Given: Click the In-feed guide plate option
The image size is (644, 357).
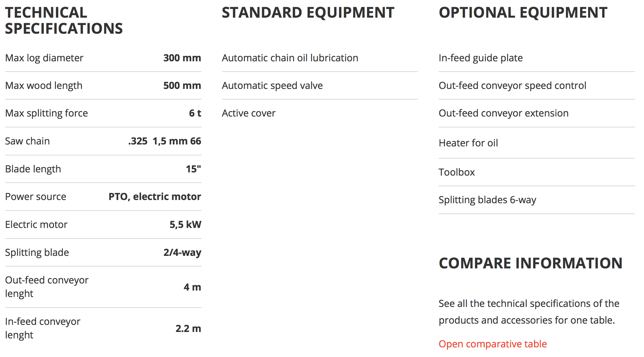Looking at the screenshot, I should (x=481, y=58).
